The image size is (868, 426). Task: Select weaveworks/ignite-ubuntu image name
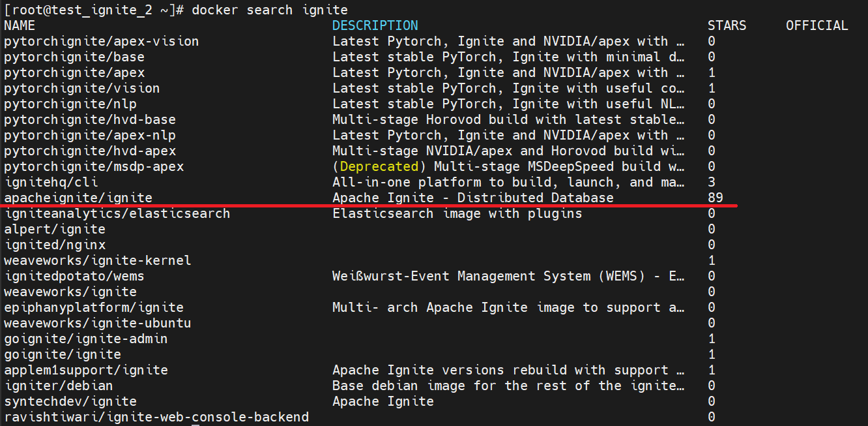pos(98,323)
